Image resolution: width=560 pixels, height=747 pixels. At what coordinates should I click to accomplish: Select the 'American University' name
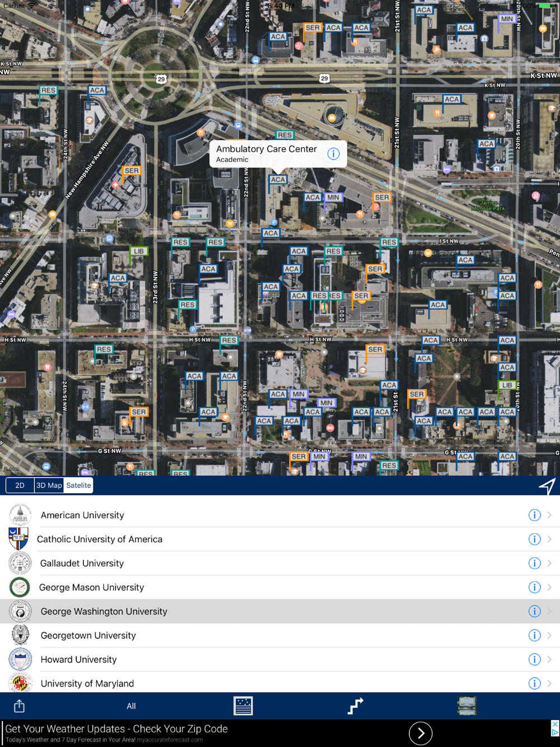coord(82,515)
